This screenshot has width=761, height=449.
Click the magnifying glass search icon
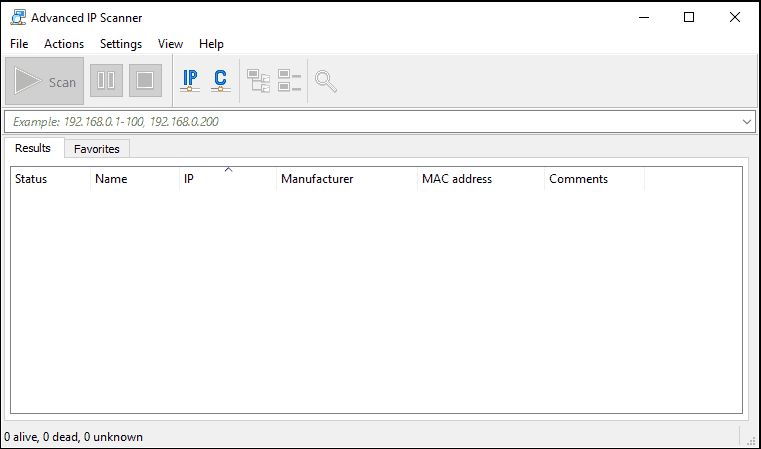(x=325, y=81)
